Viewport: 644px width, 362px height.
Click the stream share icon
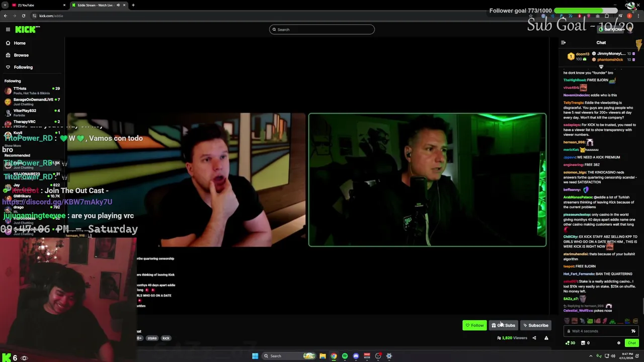(534, 338)
